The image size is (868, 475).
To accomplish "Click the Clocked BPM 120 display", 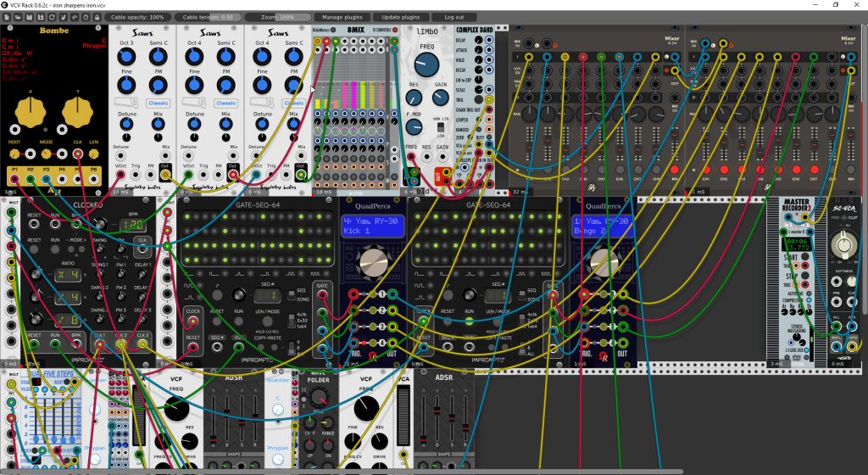I will (132, 225).
